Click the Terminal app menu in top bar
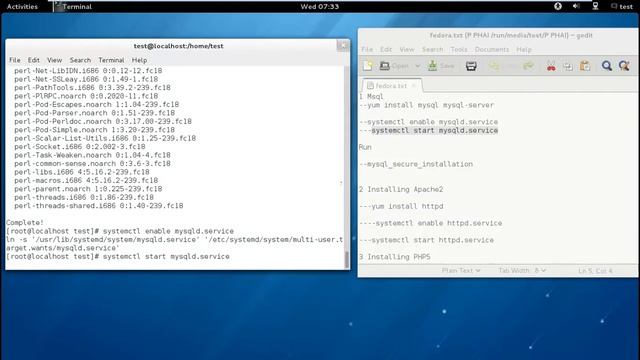 click(73, 7)
